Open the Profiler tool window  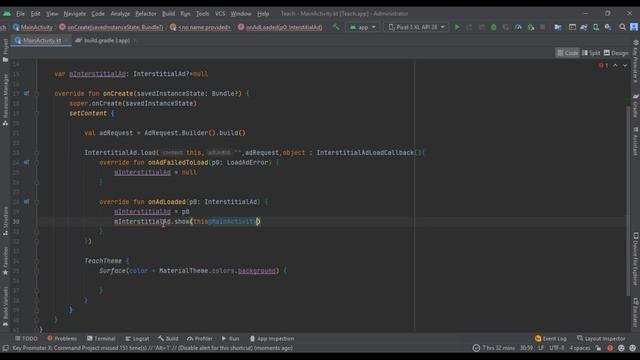tap(200, 338)
